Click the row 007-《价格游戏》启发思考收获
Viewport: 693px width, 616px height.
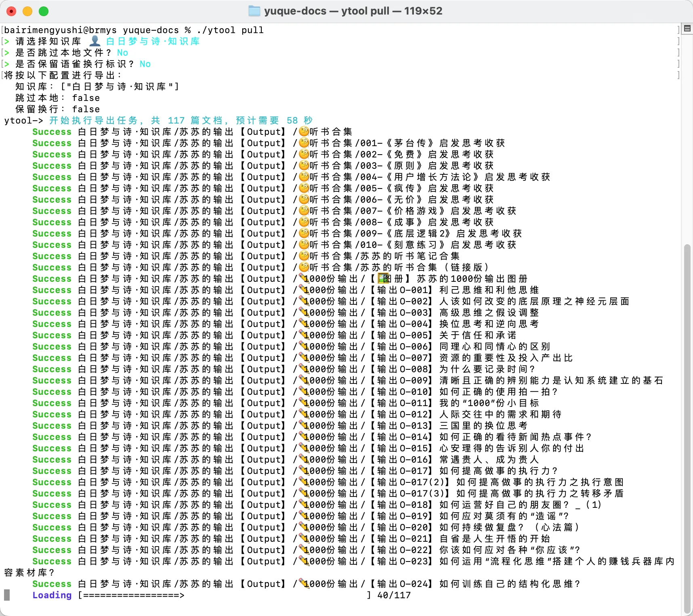(274, 211)
